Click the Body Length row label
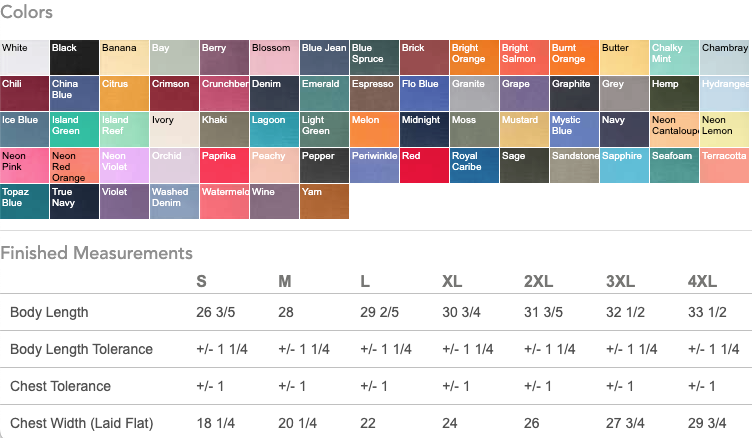The height and width of the screenshot is (438, 752). point(49,312)
